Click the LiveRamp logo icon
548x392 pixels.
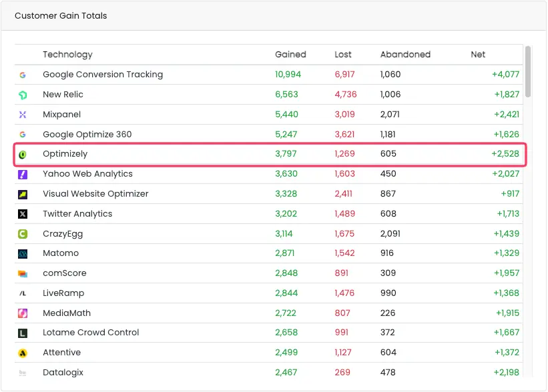(23, 293)
